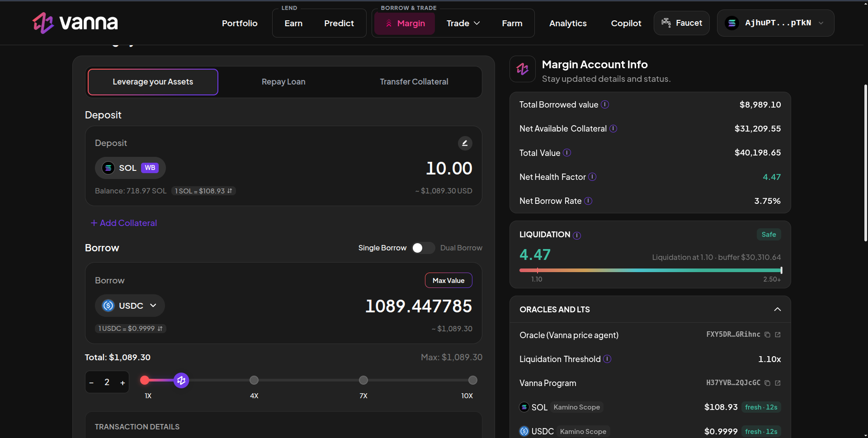Open Vanna Program external link icon
This screenshot has height=438, width=868.
(778, 383)
